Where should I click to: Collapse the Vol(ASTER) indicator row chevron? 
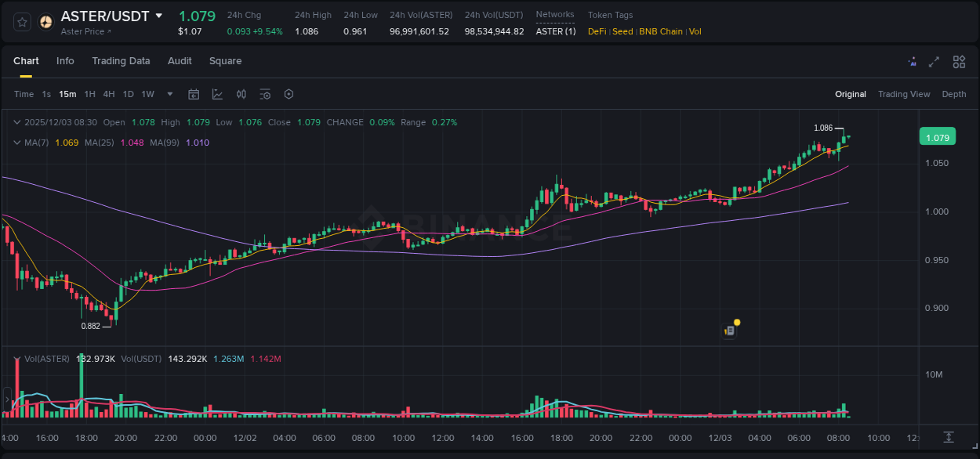[16, 359]
